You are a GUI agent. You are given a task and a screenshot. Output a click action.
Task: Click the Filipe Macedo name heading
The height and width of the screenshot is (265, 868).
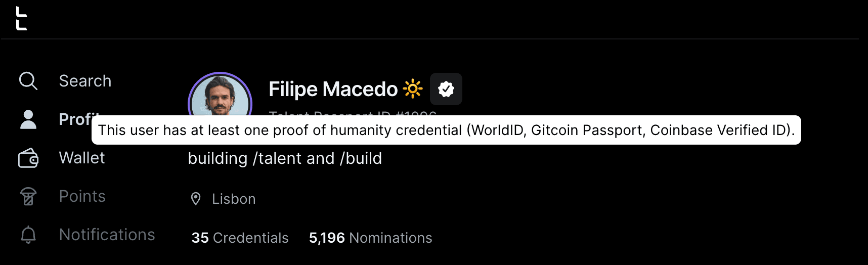[x=333, y=89]
